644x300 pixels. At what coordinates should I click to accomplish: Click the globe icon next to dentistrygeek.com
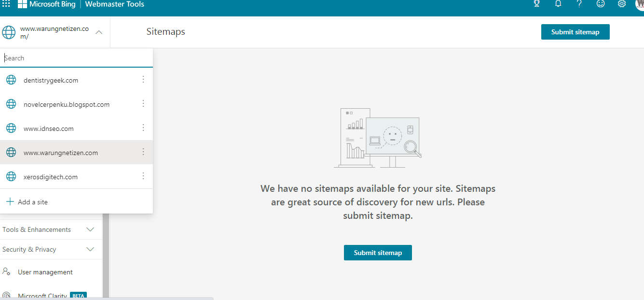click(11, 80)
